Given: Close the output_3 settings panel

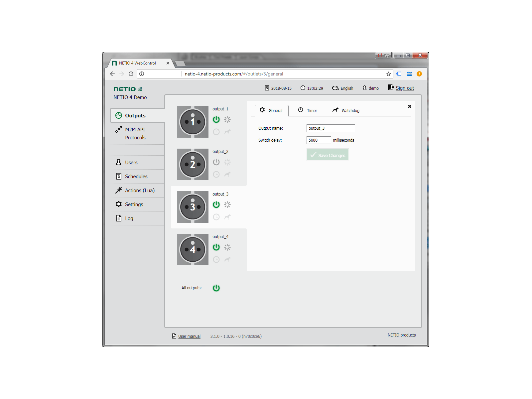Looking at the screenshot, I should pyautogui.click(x=410, y=106).
